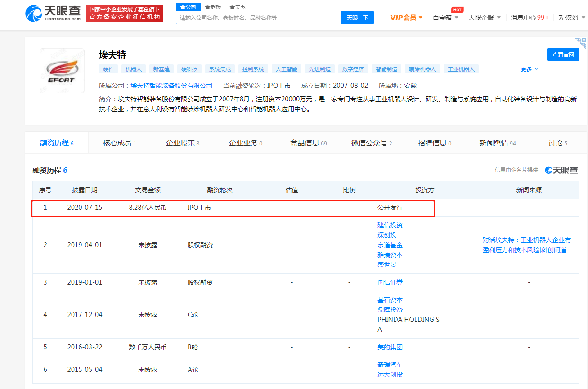Expand the 更多 tags list
This screenshot has width=588, height=389.
tap(530, 69)
